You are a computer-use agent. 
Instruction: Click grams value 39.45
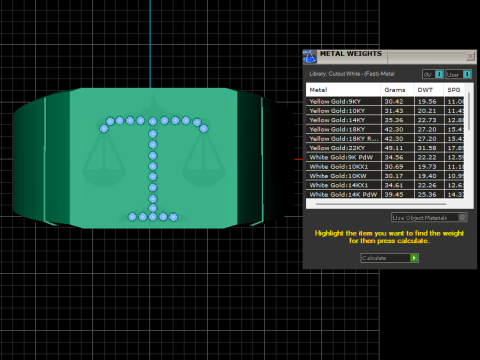click(x=394, y=194)
